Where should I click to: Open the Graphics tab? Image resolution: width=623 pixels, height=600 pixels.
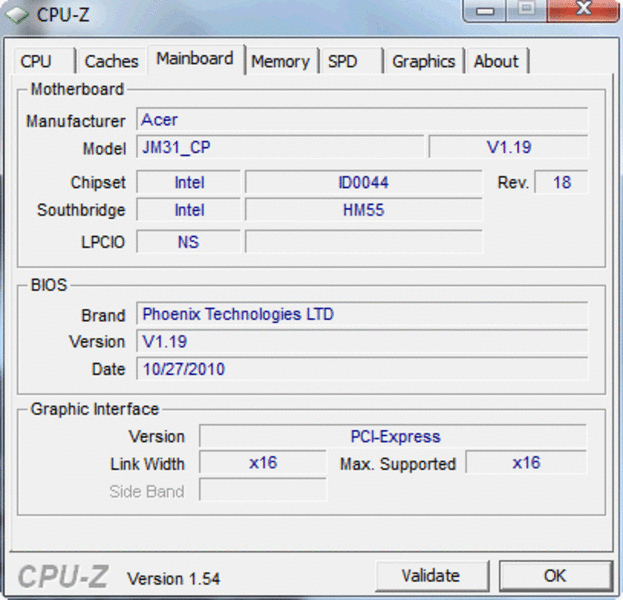tap(424, 61)
